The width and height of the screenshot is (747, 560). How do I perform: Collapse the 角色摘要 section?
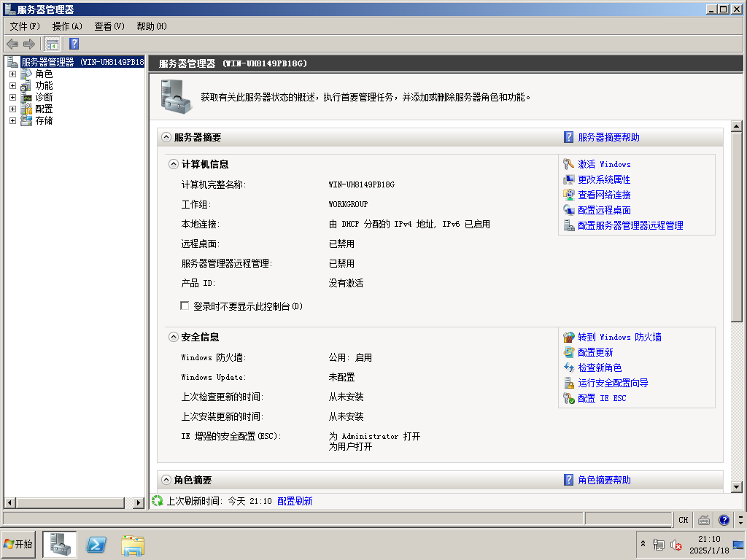coord(166,480)
